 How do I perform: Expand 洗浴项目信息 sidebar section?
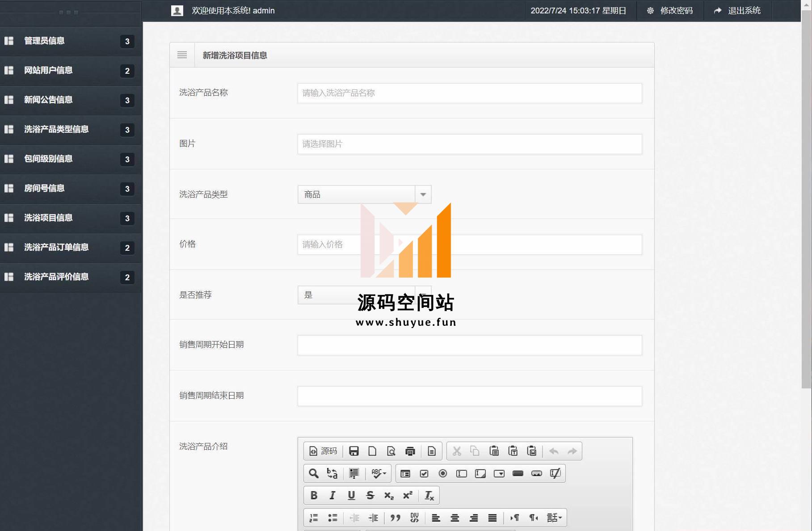71,218
